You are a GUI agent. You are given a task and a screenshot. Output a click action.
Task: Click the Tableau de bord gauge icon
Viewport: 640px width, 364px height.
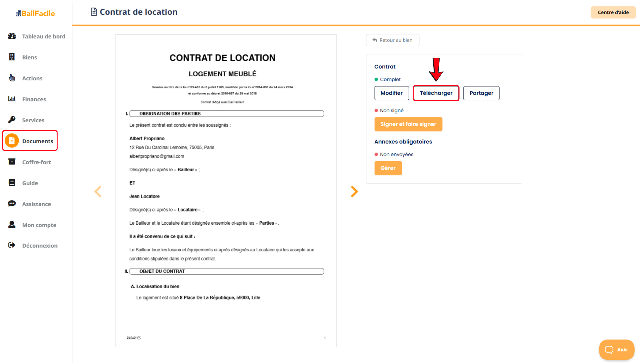pos(12,36)
